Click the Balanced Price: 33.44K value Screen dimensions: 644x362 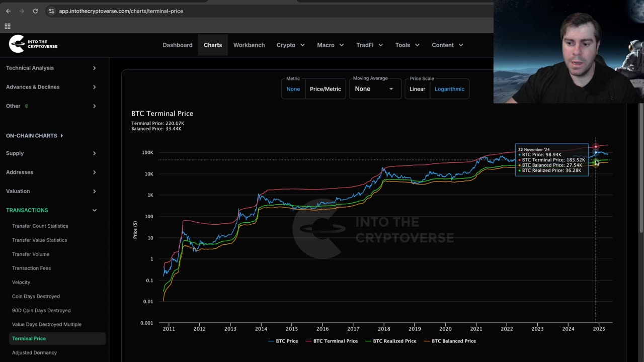tap(156, 129)
